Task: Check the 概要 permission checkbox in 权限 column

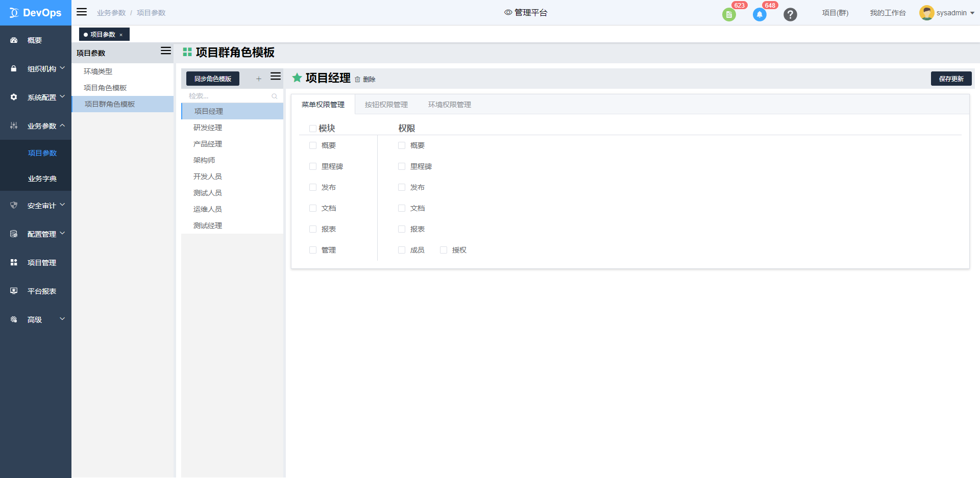Action: [402, 145]
